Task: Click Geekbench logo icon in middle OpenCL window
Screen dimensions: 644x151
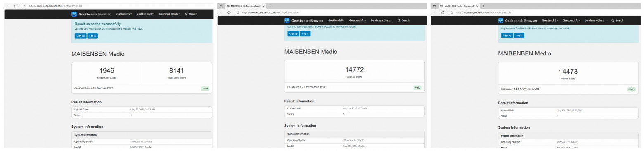Action: click(x=287, y=20)
